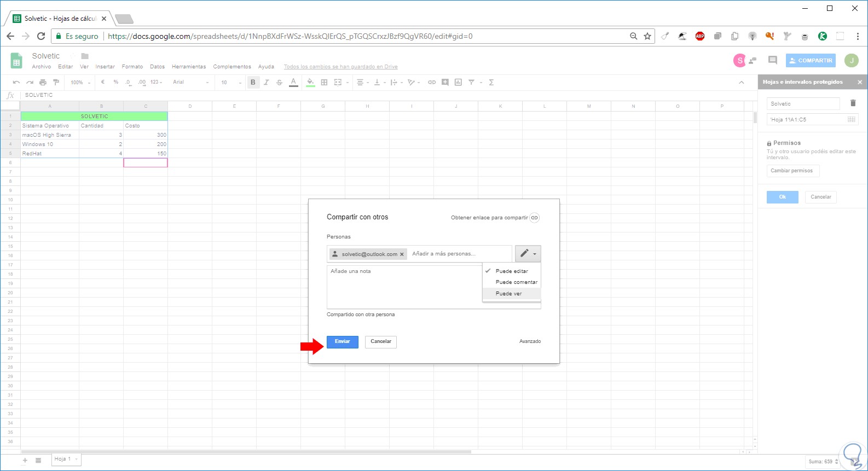
Task: Insert a chart from the toolbar
Action: 458,83
